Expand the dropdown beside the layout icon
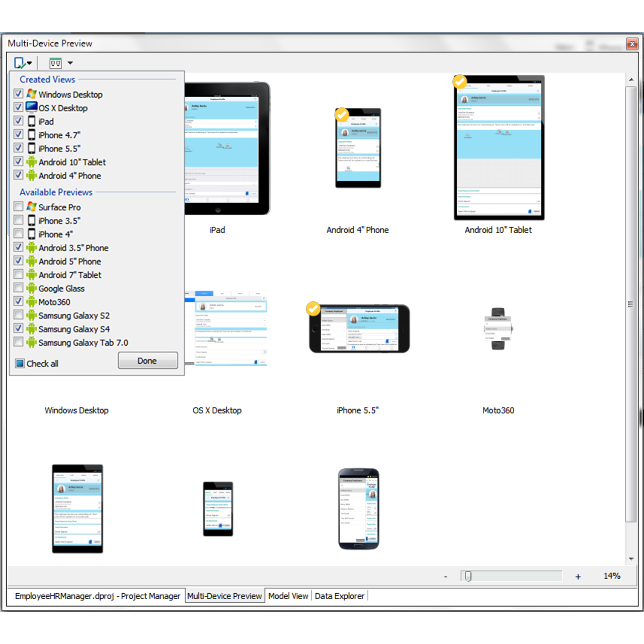644x644 pixels. [x=70, y=62]
